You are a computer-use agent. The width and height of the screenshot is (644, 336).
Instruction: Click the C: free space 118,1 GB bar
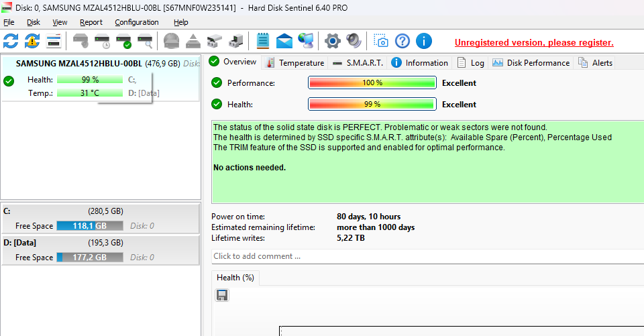click(x=89, y=226)
